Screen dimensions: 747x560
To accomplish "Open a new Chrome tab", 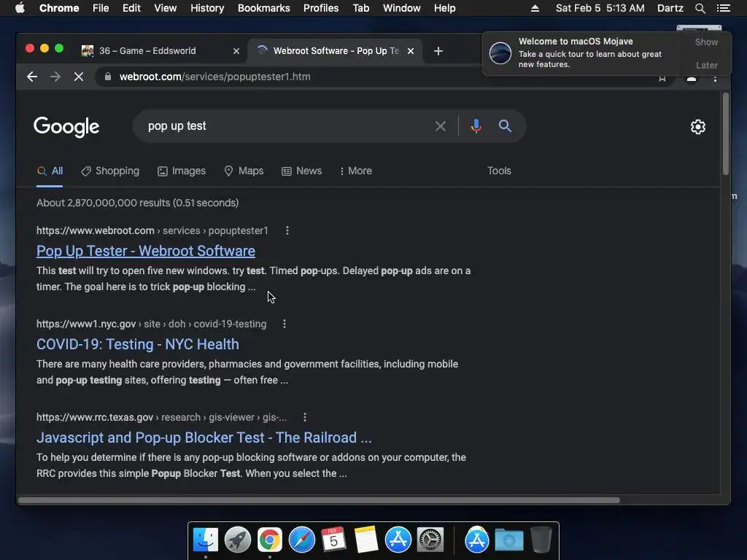I will pyautogui.click(x=438, y=51).
